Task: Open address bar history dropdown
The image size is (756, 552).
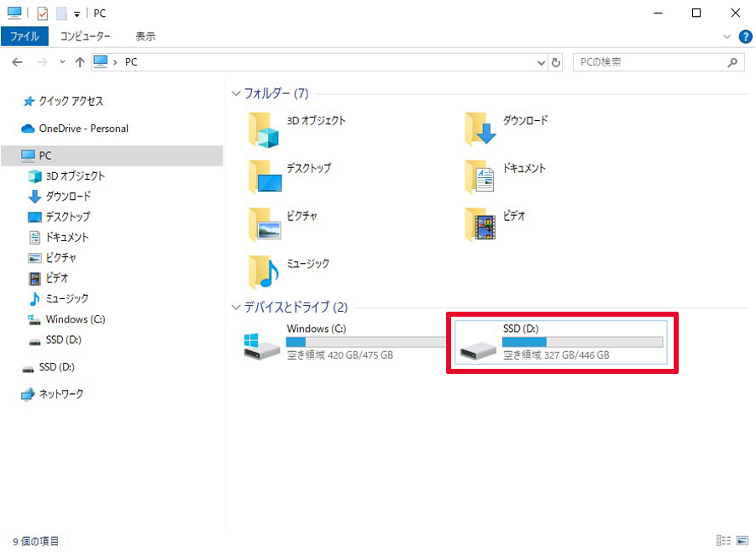Action: [x=541, y=63]
